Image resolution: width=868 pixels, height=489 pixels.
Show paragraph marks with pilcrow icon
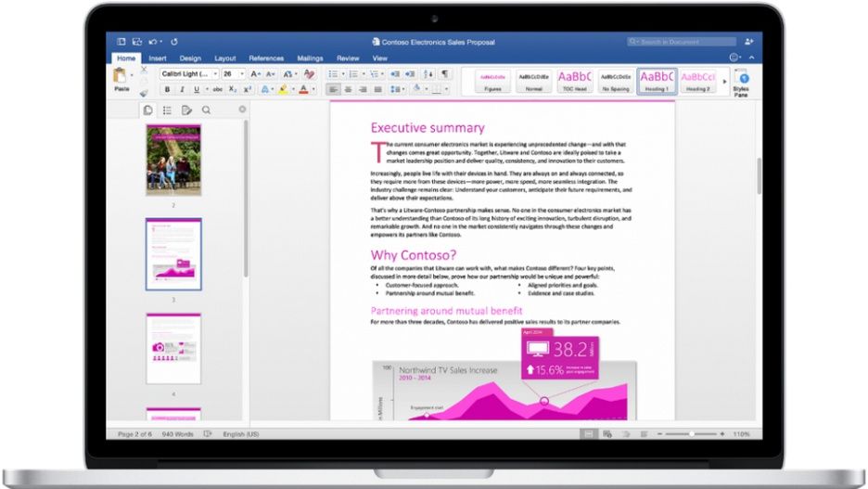coord(444,73)
